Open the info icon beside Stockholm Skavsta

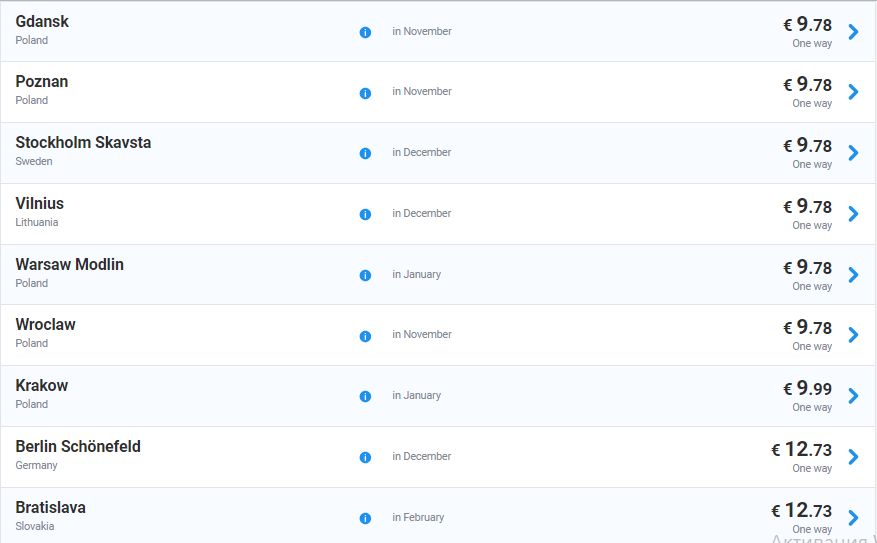click(365, 153)
